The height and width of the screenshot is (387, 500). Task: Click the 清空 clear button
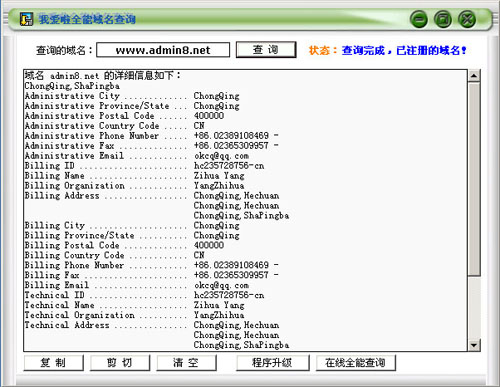186,363
